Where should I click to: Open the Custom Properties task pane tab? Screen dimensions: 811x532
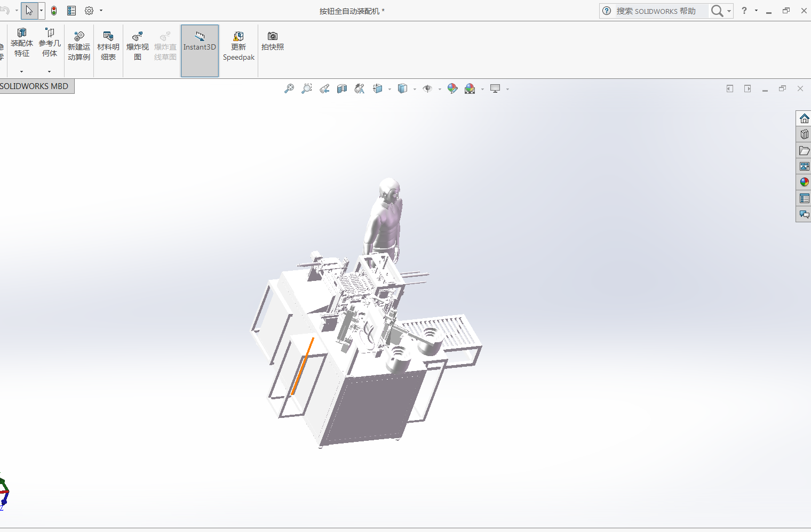pos(804,198)
